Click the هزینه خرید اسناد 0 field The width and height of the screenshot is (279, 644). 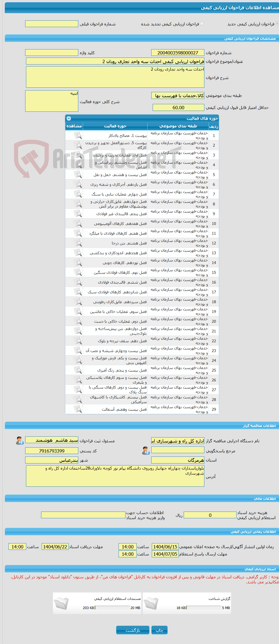click(x=210, y=515)
